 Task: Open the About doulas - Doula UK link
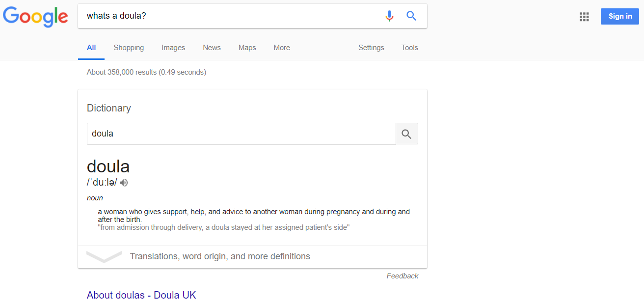click(141, 295)
